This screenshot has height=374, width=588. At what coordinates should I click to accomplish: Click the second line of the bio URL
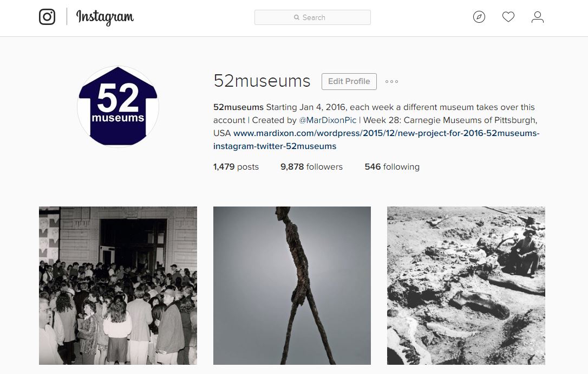[275, 146]
